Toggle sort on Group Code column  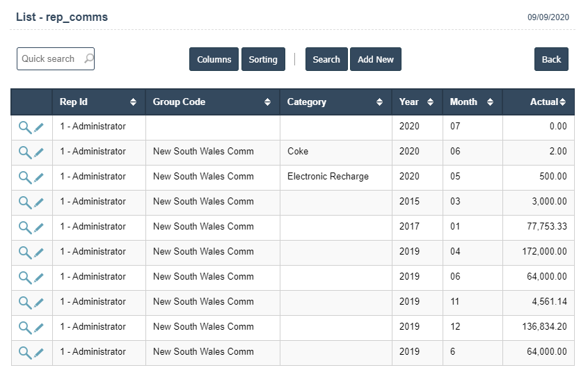point(267,102)
